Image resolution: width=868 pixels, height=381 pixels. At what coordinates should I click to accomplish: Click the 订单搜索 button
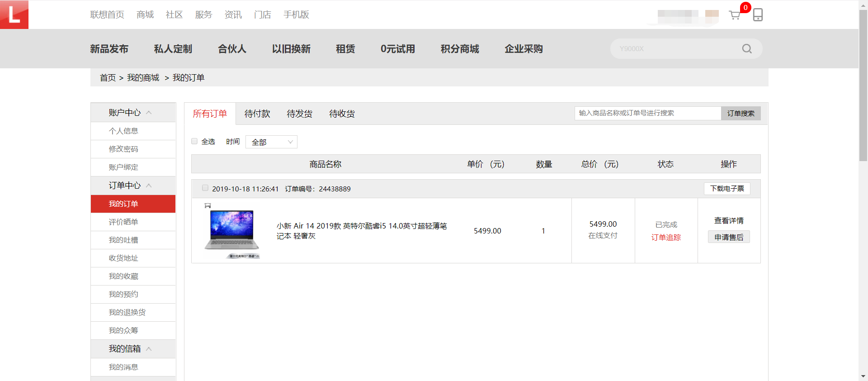[741, 113]
